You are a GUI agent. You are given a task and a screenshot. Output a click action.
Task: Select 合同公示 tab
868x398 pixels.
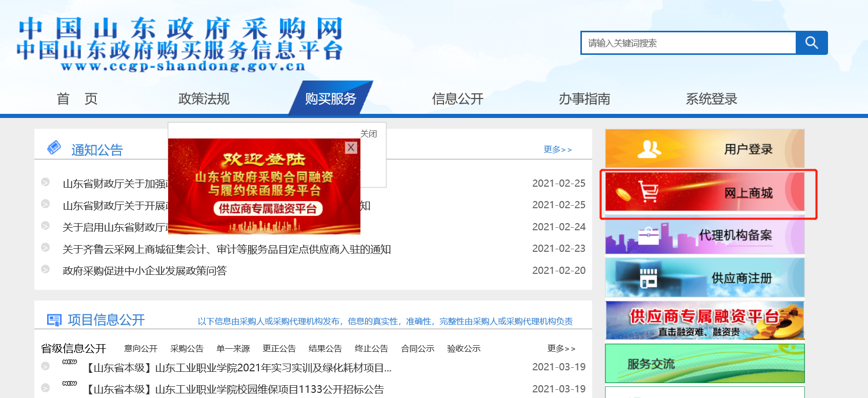(x=418, y=348)
